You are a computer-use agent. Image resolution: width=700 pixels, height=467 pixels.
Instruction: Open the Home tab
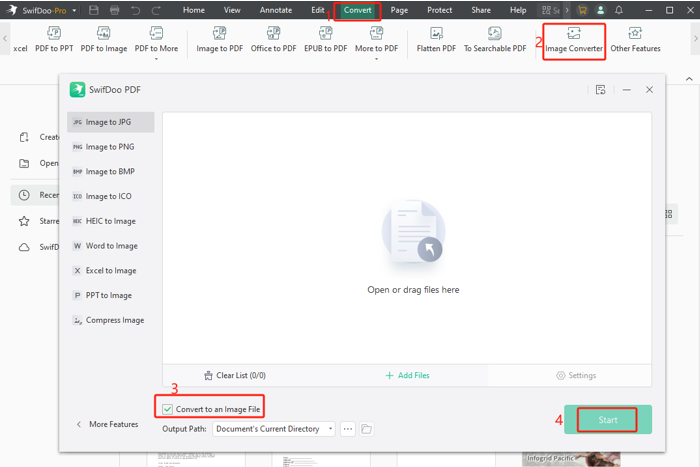click(194, 10)
